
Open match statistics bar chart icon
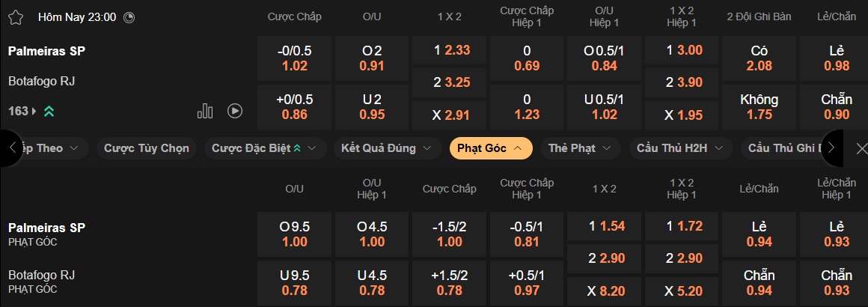205,111
